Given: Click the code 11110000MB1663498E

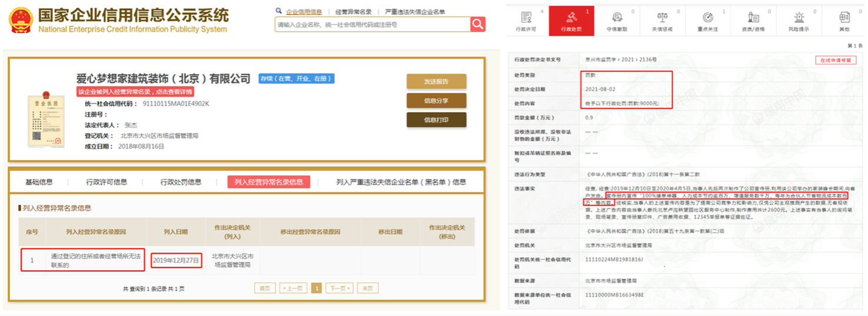Looking at the screenshot, I should [614, 295].
